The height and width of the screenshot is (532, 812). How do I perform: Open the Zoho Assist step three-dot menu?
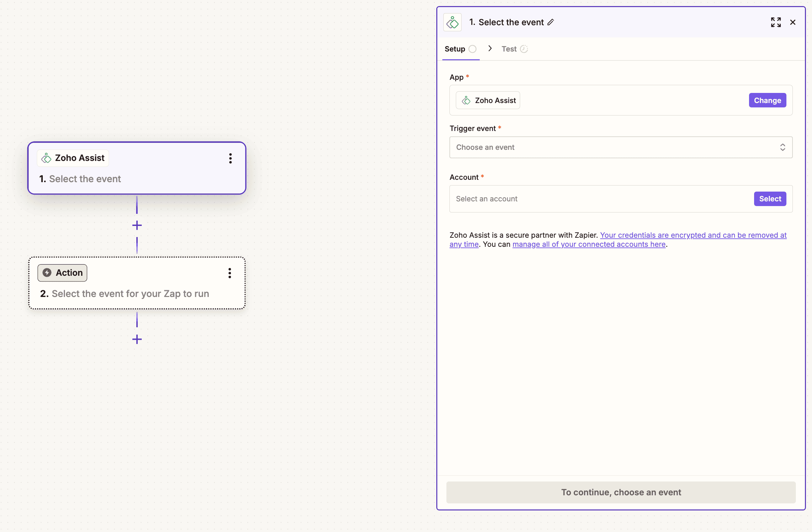pos(230,158)
